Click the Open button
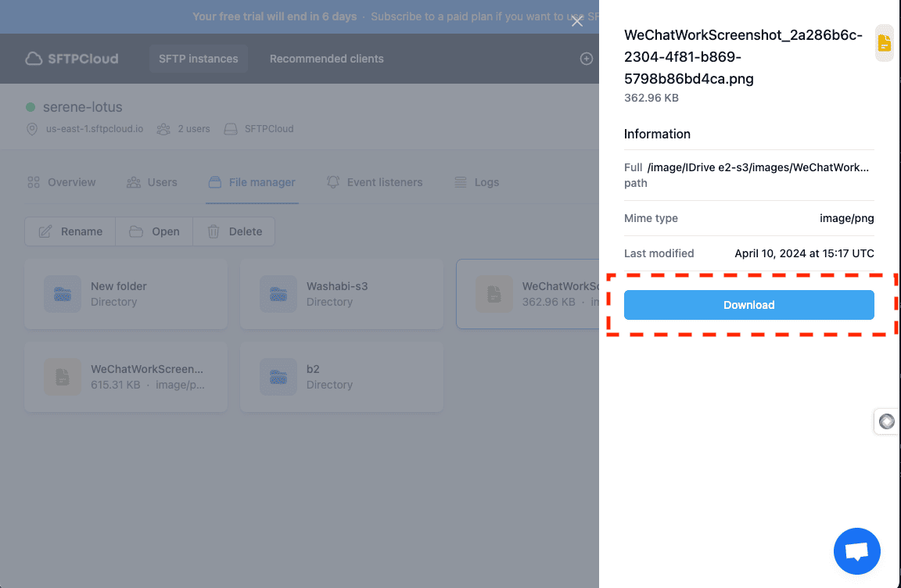901x588 pixels. pos(154,231)
